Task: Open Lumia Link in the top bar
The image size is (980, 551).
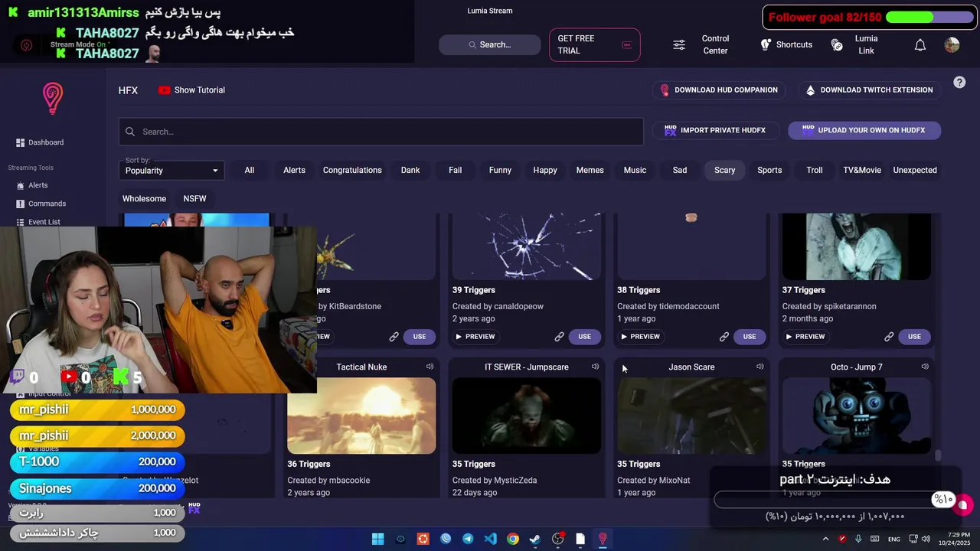Action: pyautogui.click(x=856, y=44)
